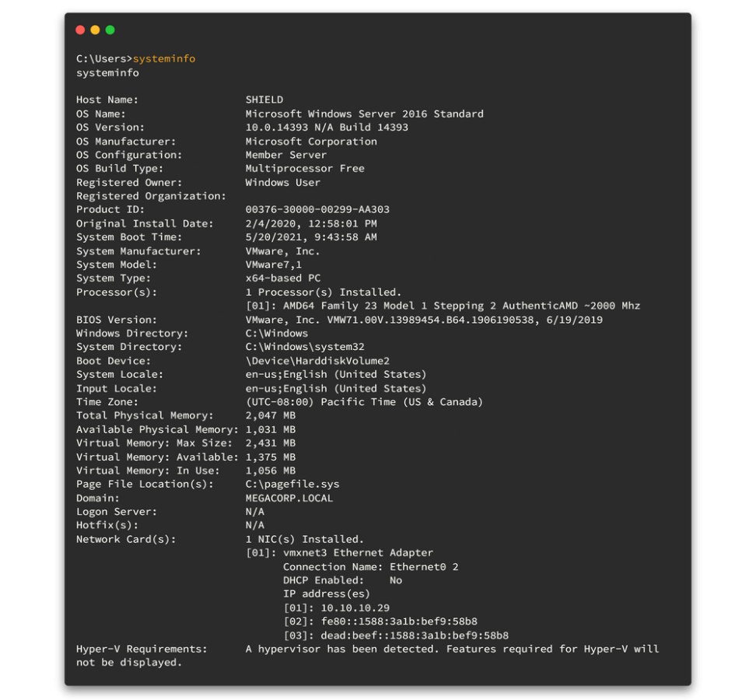This screenshot has width=756, height=700.
Task: Click the \Device\HarddiskVolume2 boot device text
Action: coord(317,361)
